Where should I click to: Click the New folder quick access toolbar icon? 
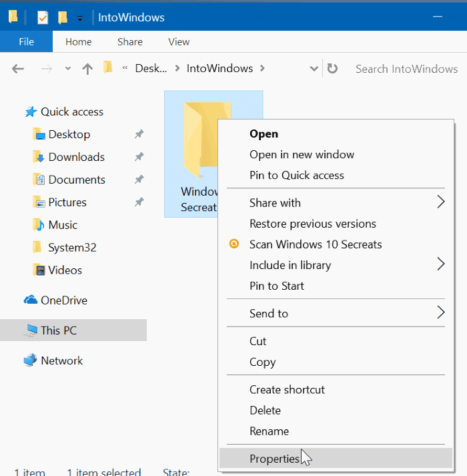tap(63, 17)
